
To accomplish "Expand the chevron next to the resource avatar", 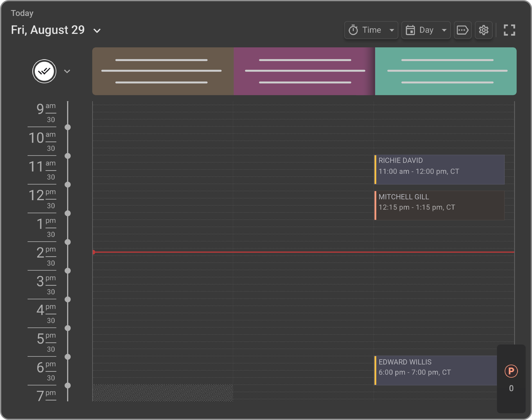I will click(x=67, y=71).
